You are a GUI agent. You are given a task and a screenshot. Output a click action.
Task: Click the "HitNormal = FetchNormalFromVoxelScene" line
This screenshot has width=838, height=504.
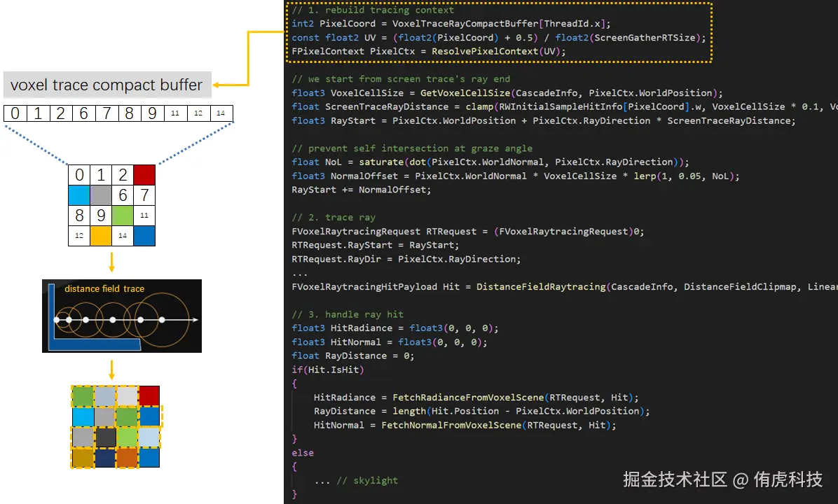[465, 425]
